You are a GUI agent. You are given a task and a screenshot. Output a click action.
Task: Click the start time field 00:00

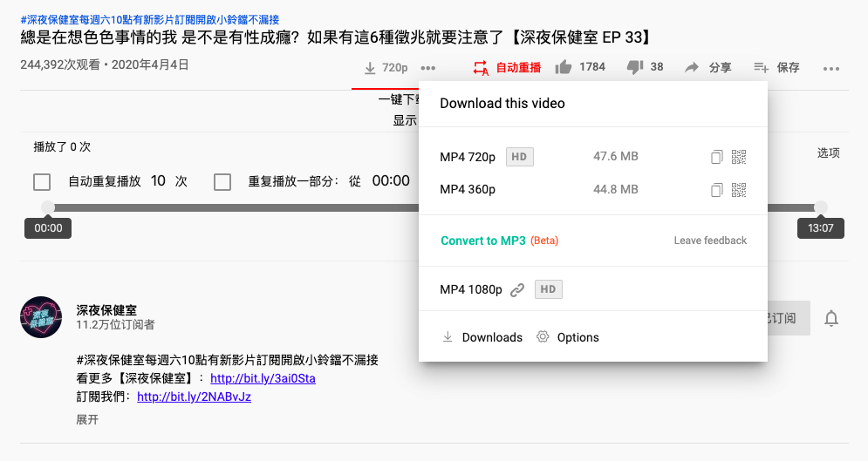coord(391,181)
